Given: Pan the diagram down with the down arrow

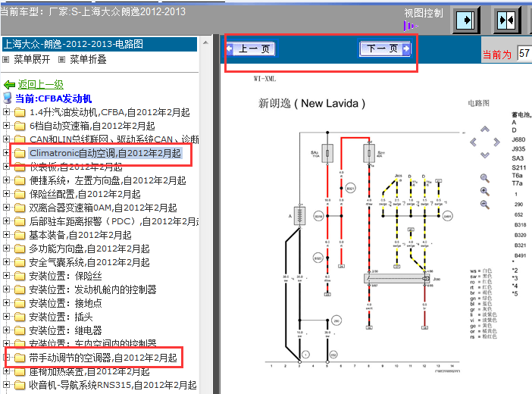Looking at the screenshot, I should coord(485,155).
